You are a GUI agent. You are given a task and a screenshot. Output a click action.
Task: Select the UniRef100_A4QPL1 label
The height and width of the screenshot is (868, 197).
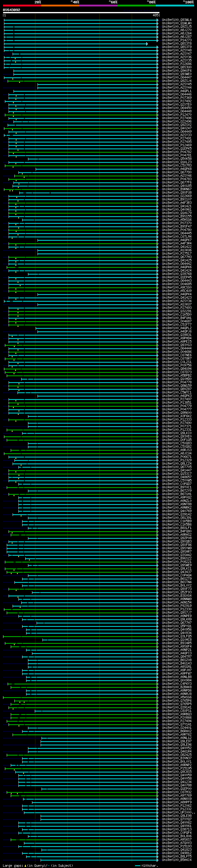pos(176,91)
